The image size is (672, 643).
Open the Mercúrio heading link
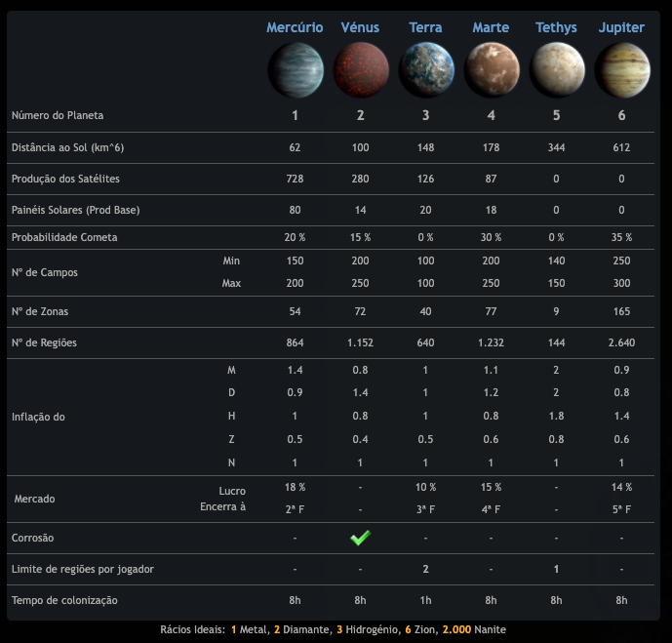pyautogui.click(x=295, y=27)
